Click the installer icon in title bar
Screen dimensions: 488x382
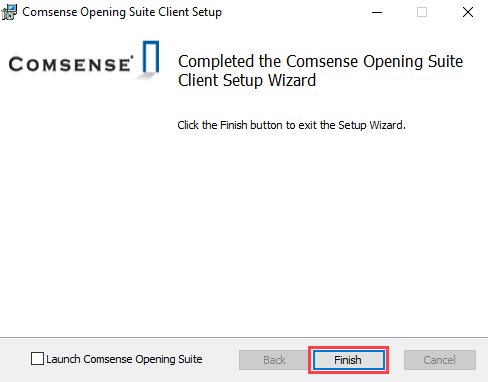9,12
